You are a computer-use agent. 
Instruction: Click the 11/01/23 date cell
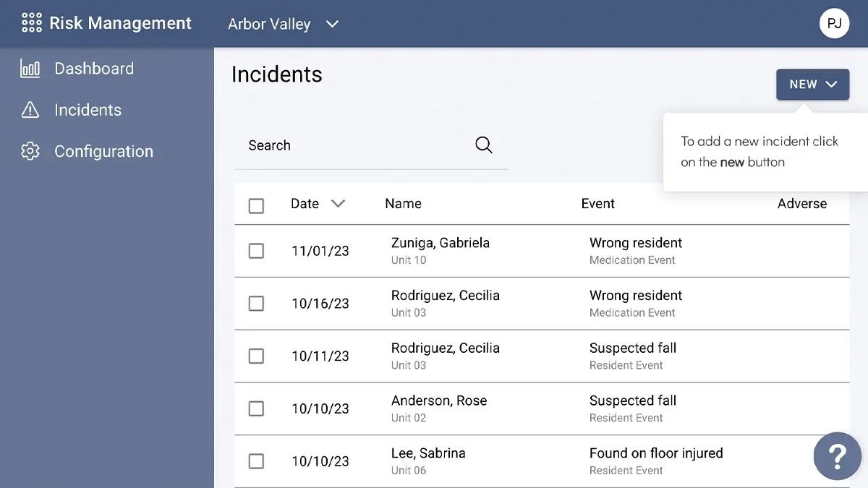[320, 251]
